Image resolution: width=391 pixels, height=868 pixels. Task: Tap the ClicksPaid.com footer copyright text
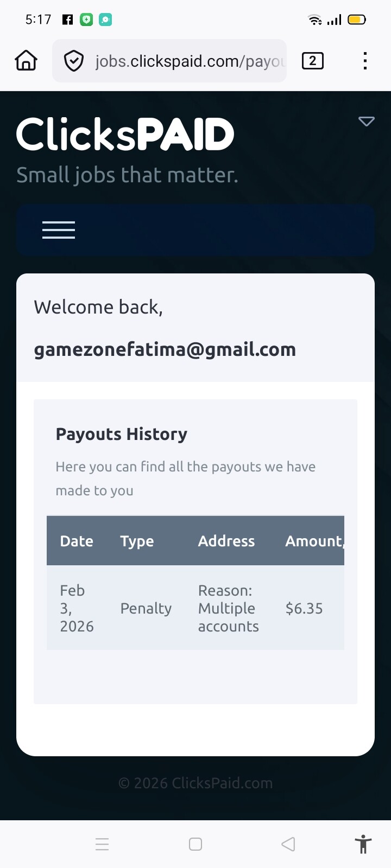click(x=195, y=783)
